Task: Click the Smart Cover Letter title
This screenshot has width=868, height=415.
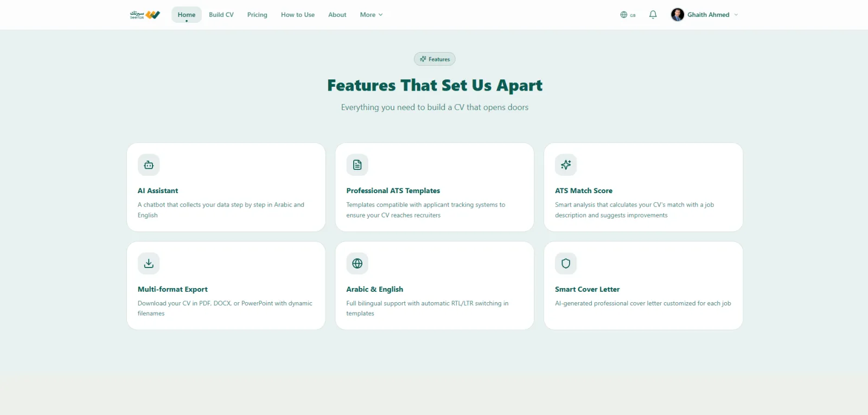Action: click(x=587, y=289)
